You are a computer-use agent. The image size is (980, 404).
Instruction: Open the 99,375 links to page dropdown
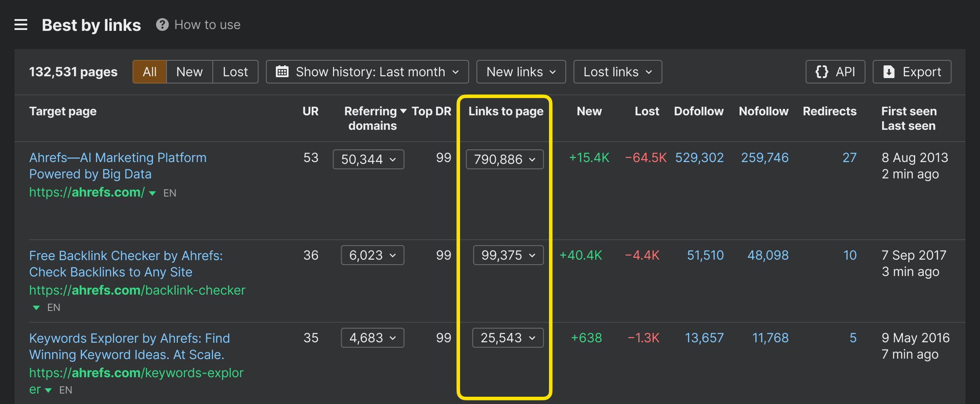508,255
